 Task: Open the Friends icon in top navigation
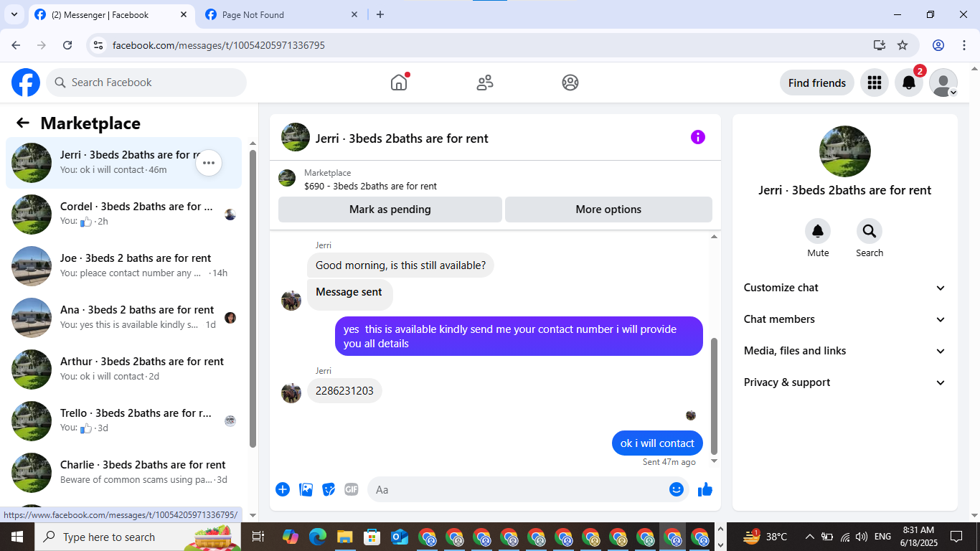click(485, 83)
